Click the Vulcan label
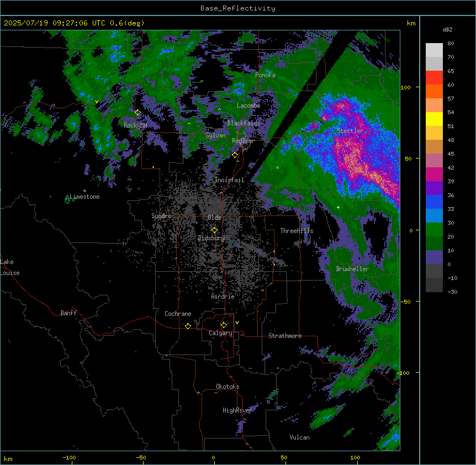 300,437
